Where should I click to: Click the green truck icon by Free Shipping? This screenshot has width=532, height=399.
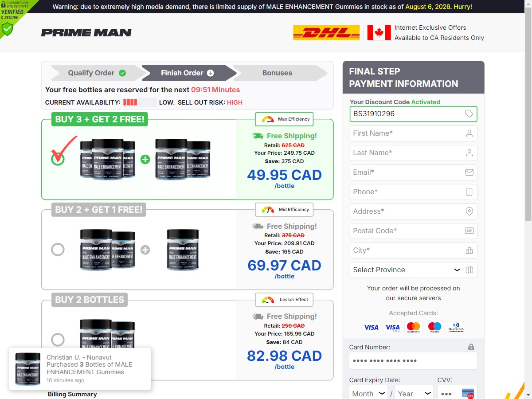tap(258, 136)
